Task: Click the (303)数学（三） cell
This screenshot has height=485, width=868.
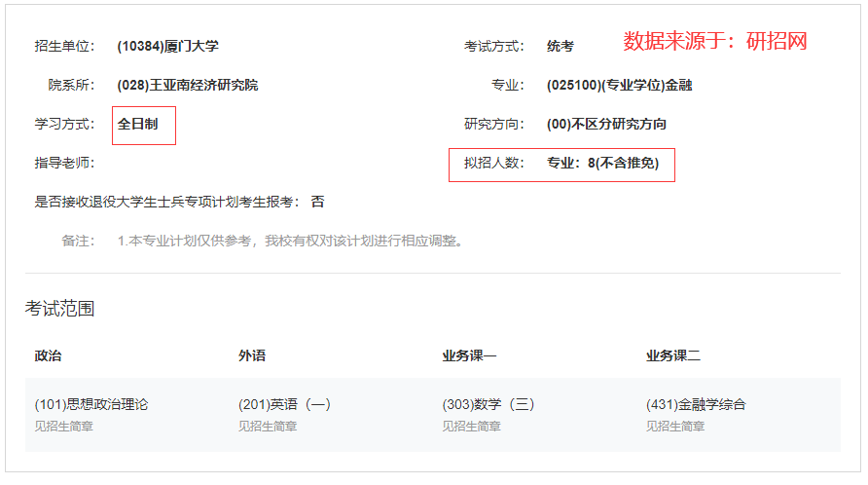Action: click(488, 404)
